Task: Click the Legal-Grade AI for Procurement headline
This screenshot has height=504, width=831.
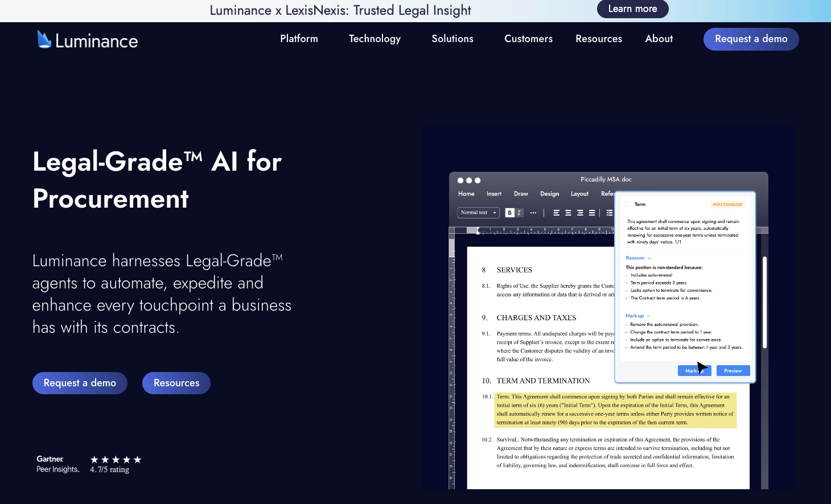Action: click(x=157, y=180)
